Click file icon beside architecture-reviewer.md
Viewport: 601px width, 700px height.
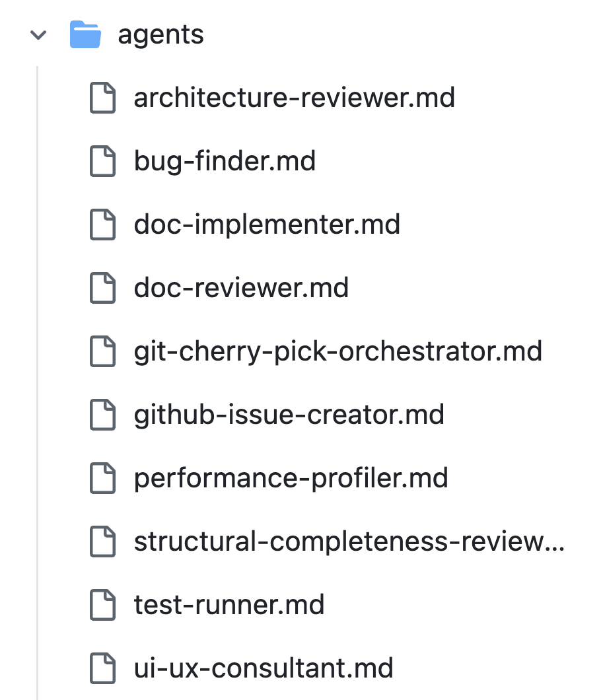(x=102, y=98)
